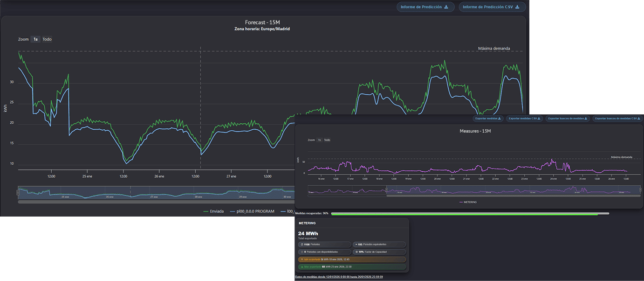The image size is (644, 281).
Task: Click the Datos de medidas date range link
Action: click(339, 277)
